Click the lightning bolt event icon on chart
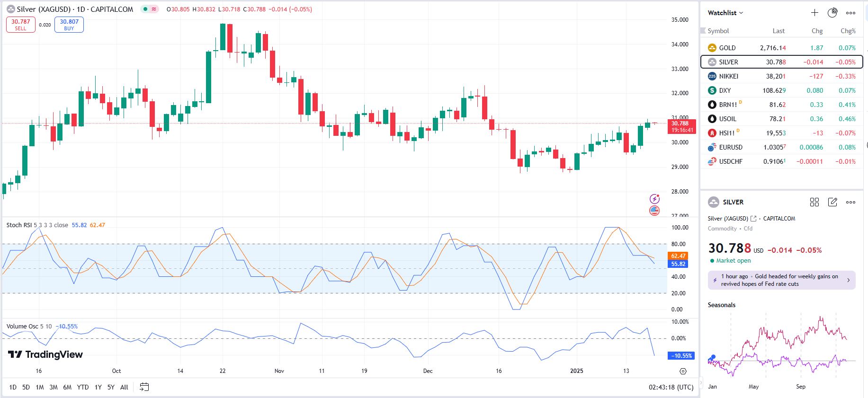 [654, 199]
